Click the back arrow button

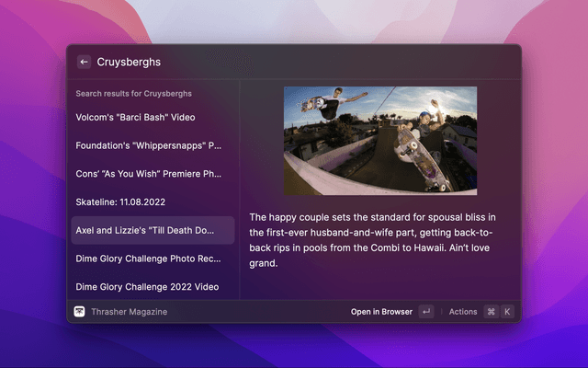(84, 62)
